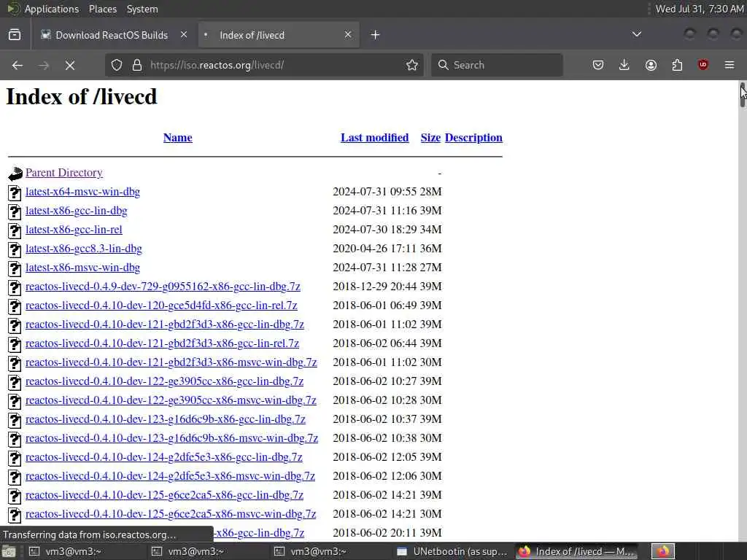Screen dimensions: 747x560
Task: Download 0.4.10-dev-122-ge3905cc msvc-win-dbg.7z
Action: click(x=171, y=401)
